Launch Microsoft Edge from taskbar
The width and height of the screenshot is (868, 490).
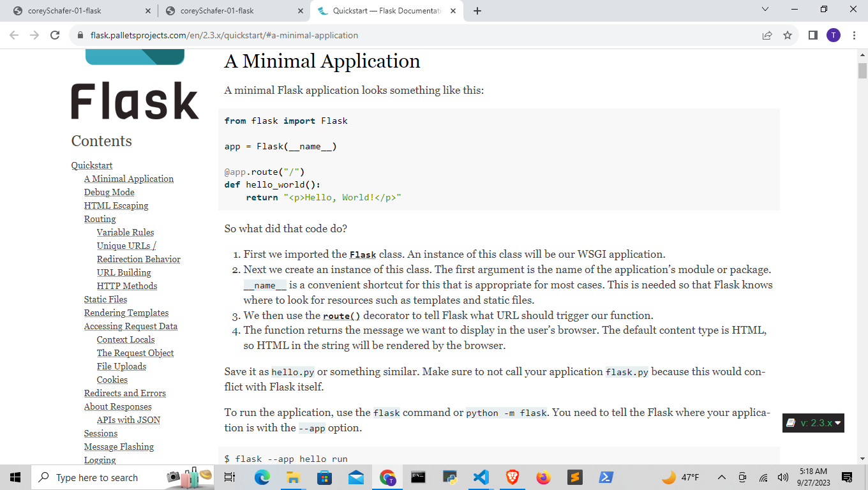[262, 477]
